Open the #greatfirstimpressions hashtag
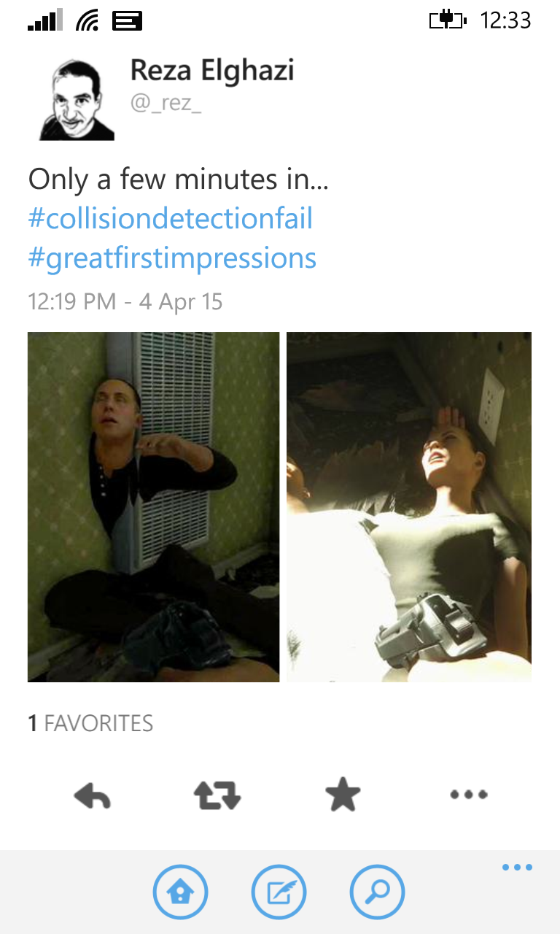 point(172,258)
